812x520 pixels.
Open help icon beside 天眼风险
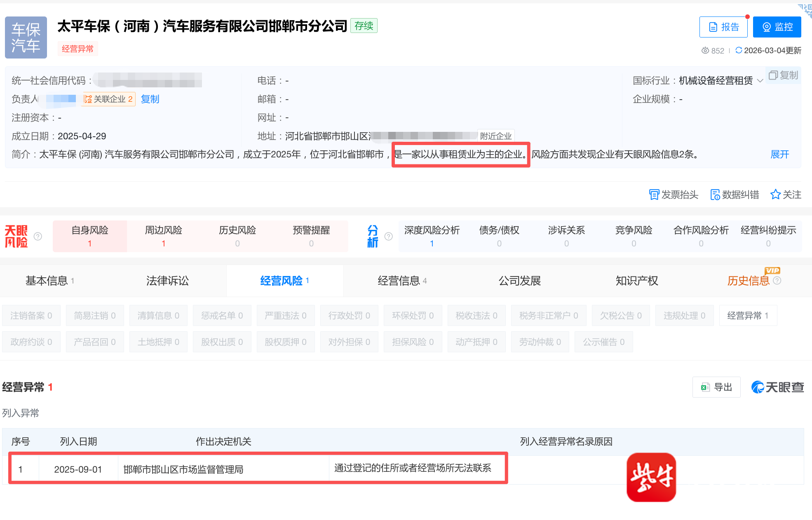click(x=38, y=236)
